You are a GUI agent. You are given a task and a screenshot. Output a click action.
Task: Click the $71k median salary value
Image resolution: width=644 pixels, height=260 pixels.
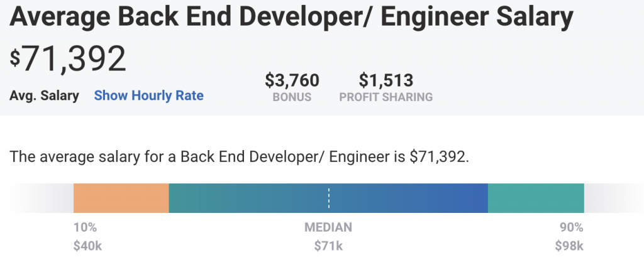[328, 246]
